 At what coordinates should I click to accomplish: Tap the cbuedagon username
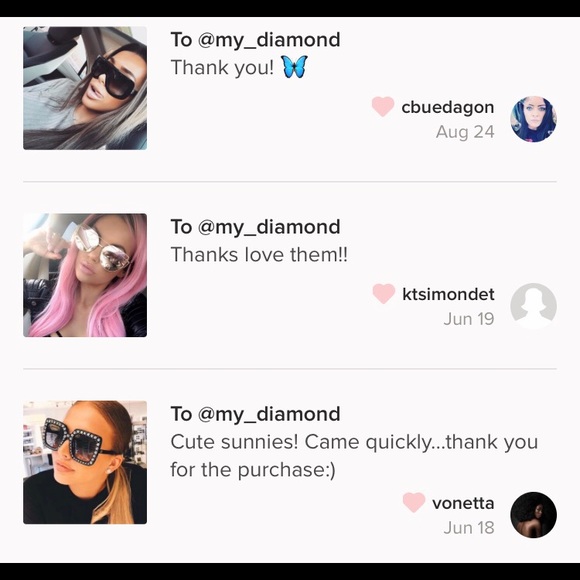448,108
